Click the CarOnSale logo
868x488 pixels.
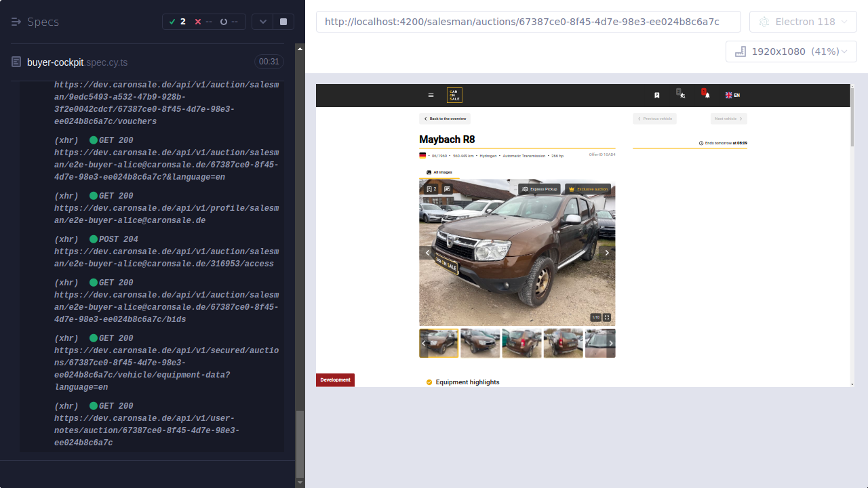point(454,95)
